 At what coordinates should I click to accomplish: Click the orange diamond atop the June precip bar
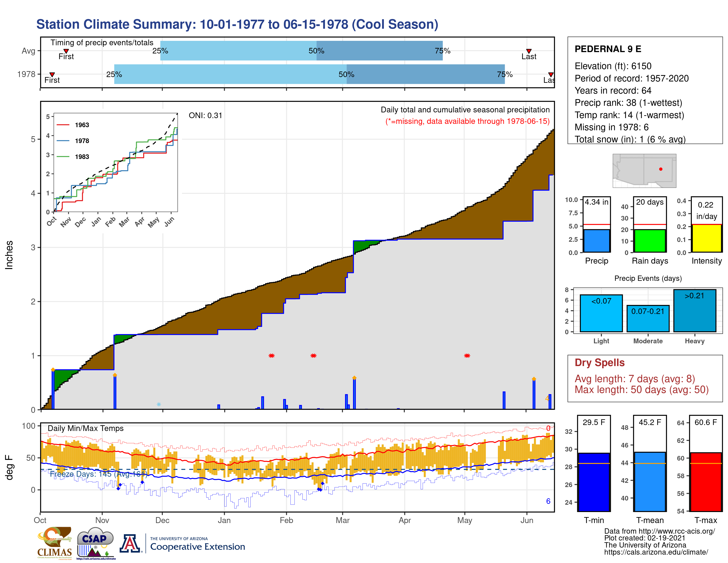[534, 379]
